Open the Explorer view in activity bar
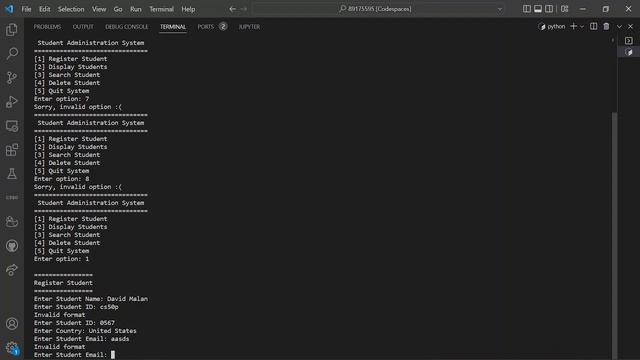 tap(12, 29)
